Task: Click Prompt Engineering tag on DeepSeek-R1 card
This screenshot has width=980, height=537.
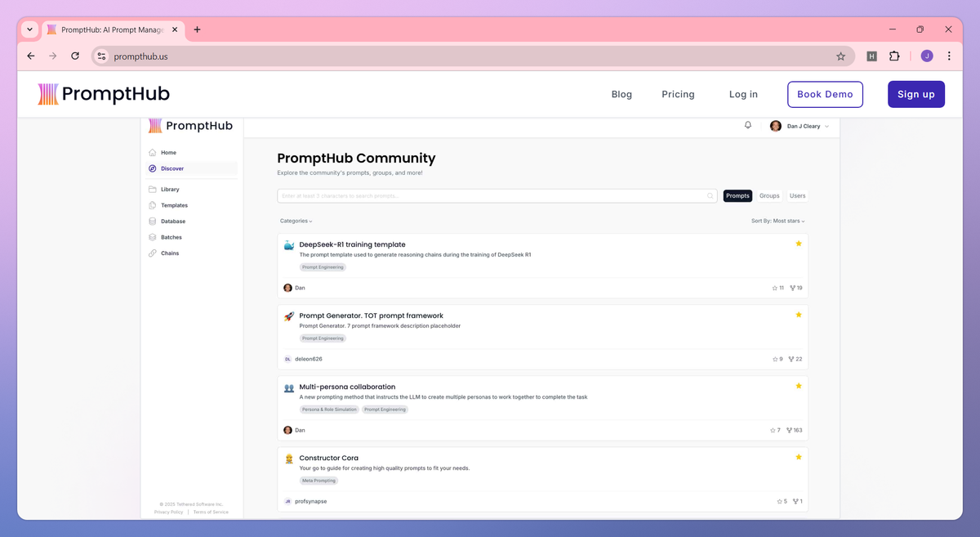Action: (x=323, y=267)
